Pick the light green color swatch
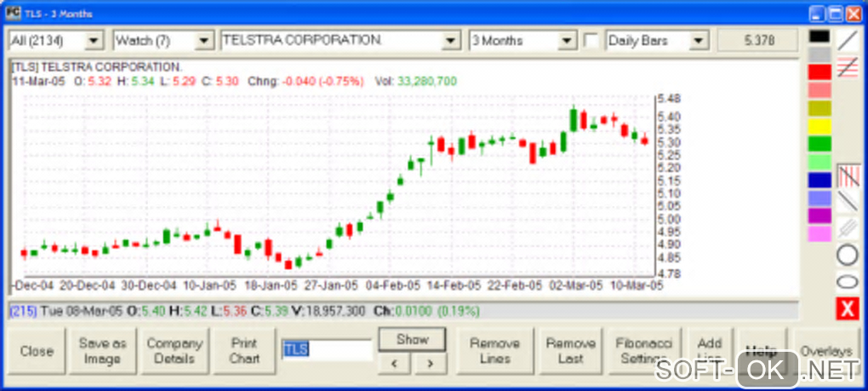The height and width of the screenshot is (391, 868). 819,162
